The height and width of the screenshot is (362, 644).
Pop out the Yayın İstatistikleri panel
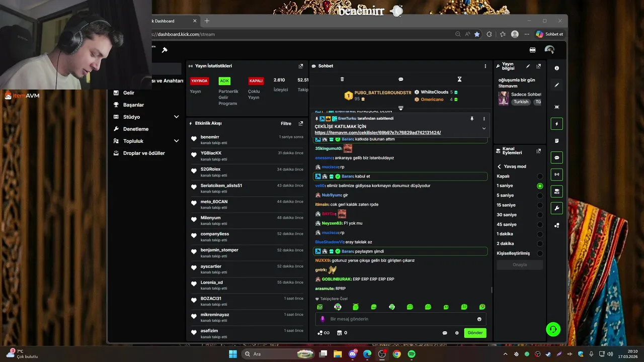301,66
